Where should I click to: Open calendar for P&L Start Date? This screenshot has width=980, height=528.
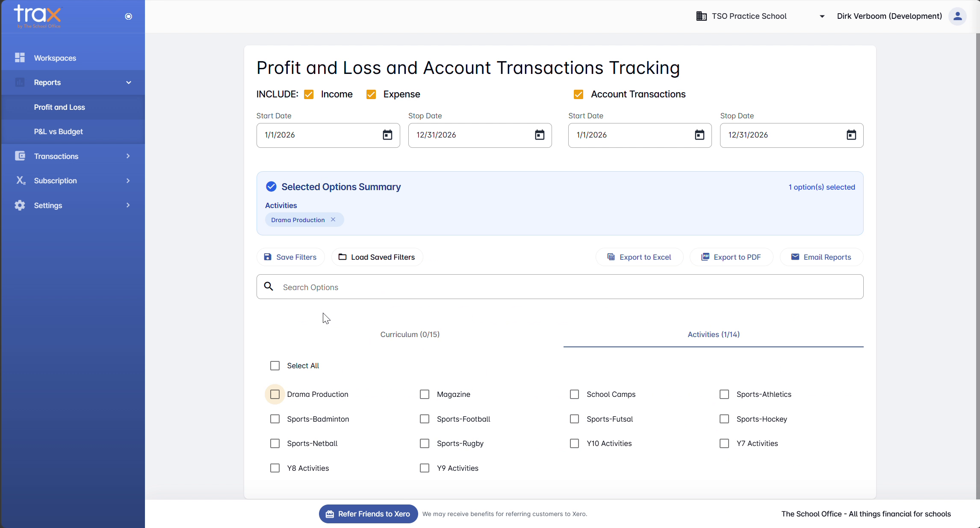click(x=387, y=135)
